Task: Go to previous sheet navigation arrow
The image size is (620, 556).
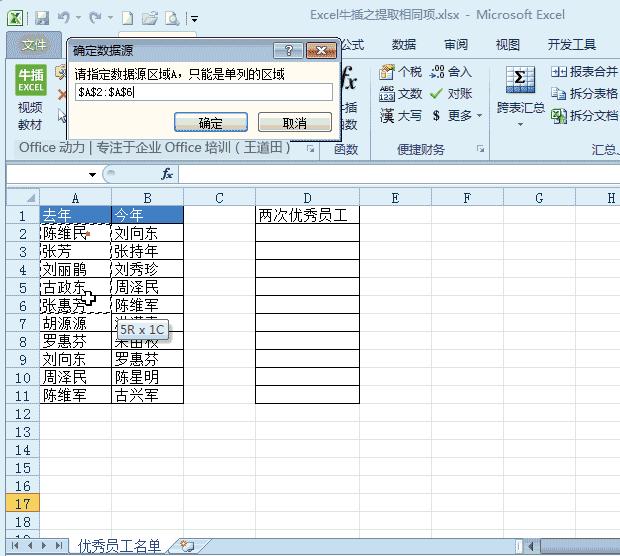Action: (x=30, y=546)
